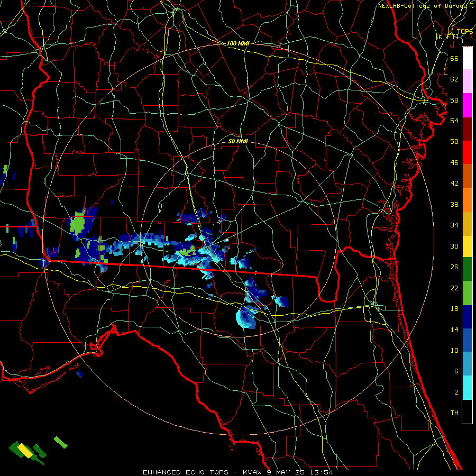The width and height of the screenshot is (476, 476).
Task: Select the cyan legend swatch
Action: tap(467, 388)
